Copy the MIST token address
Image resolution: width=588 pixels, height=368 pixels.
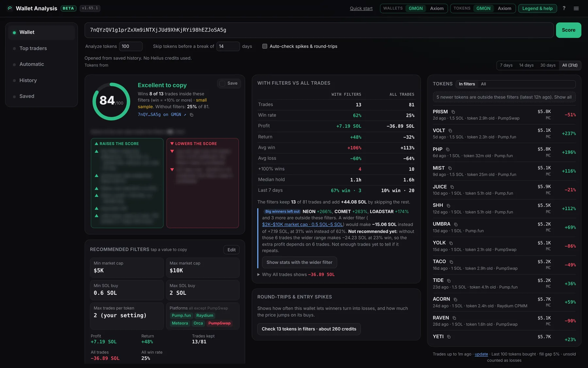click(450, 168)
